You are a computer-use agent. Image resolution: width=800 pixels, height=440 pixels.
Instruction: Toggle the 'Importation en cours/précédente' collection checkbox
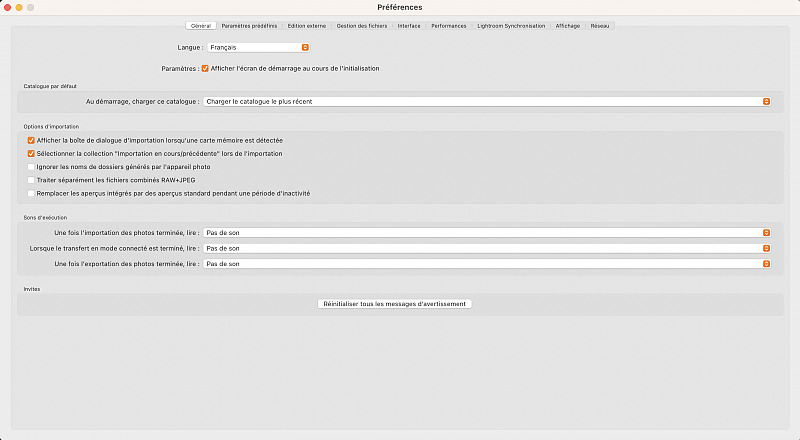click(31, 154)
